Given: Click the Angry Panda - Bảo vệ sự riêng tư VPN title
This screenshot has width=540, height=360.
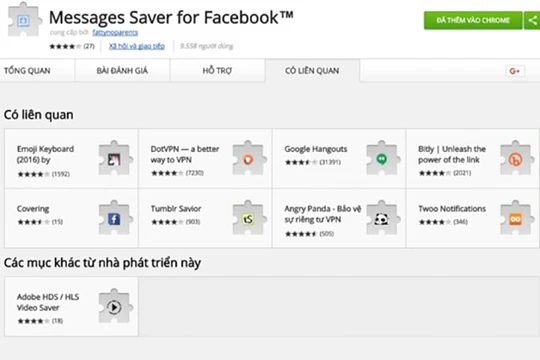Looking at the screenshot, I should [x=323, y=214].
